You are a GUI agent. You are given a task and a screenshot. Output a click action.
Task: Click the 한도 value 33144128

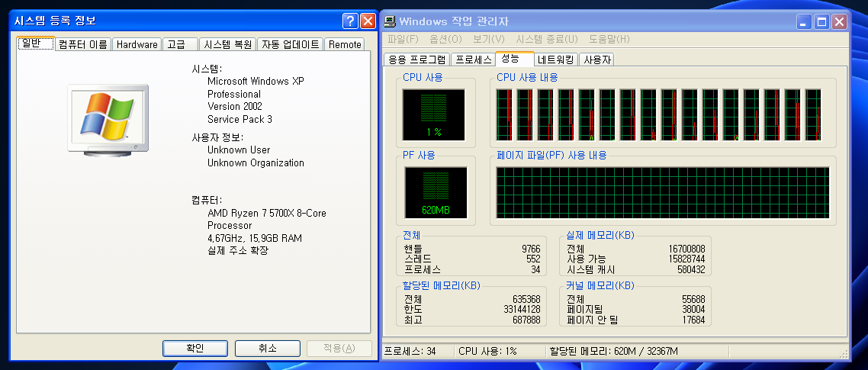(x=522, y=309)
